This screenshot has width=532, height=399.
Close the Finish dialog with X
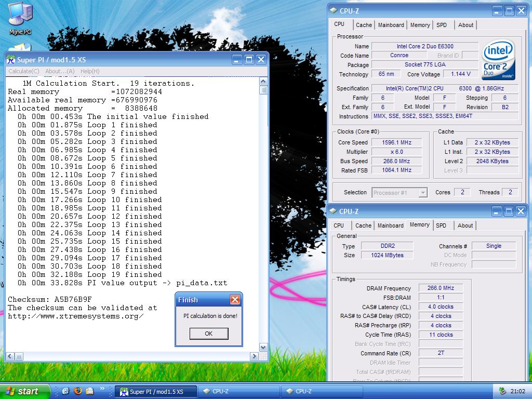click(235, 299)
